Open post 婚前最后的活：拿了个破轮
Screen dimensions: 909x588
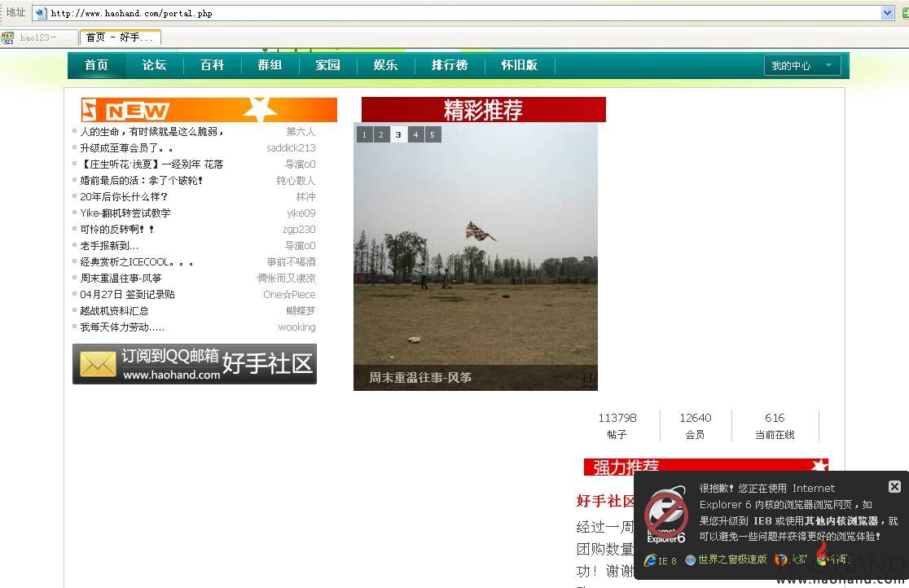[x=142, y=180]
